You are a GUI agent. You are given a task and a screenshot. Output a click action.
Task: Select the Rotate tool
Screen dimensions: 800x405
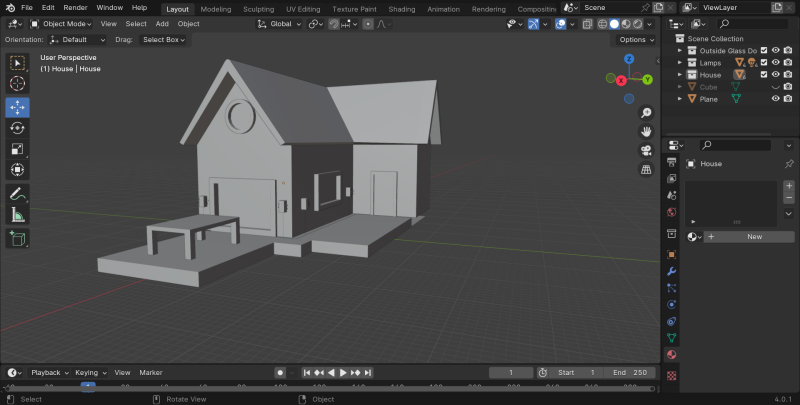click(x=17, y=128)
